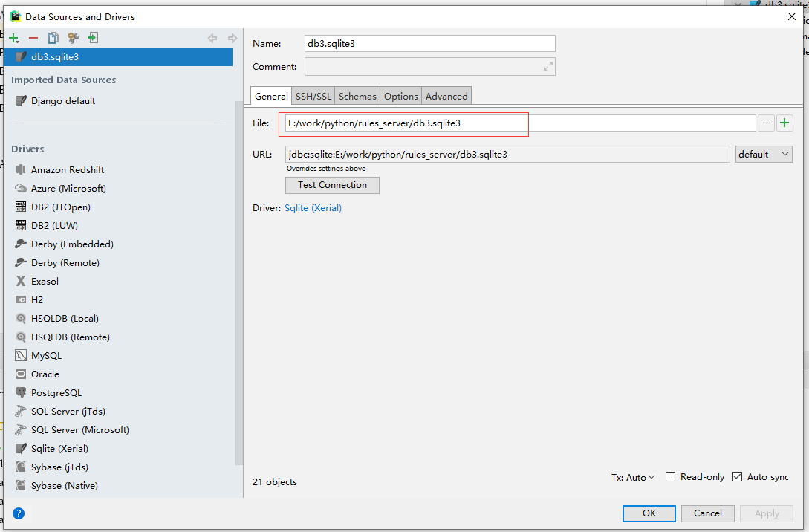Click the green plus beside the File field

(784, 123)
